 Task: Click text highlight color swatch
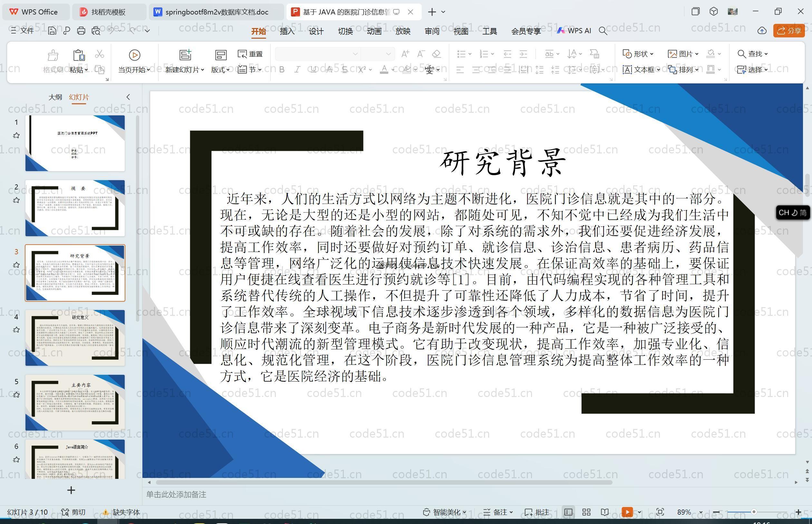click(407, 70)
